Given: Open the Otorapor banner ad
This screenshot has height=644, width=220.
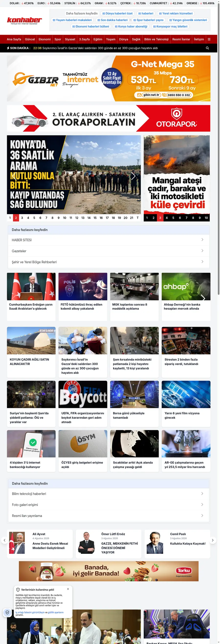Looking at the screenshot, I should coord(109,118).
